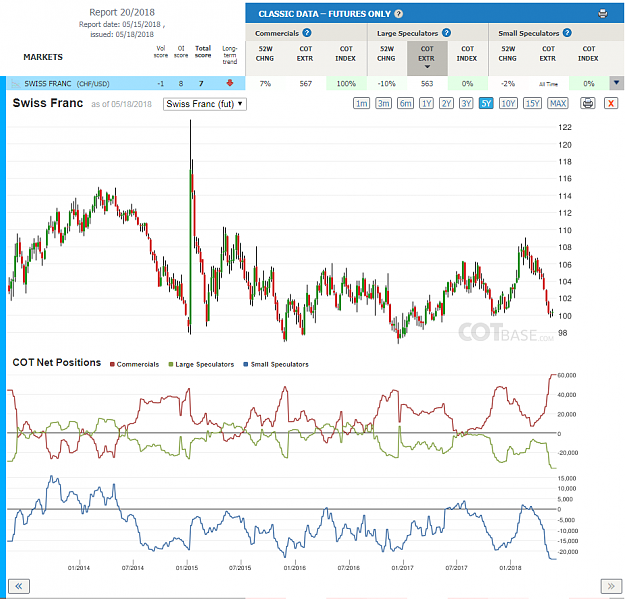Click the Commercials help question mark
This screenshot has height=599, width=625.
click(x=307, y=33)
